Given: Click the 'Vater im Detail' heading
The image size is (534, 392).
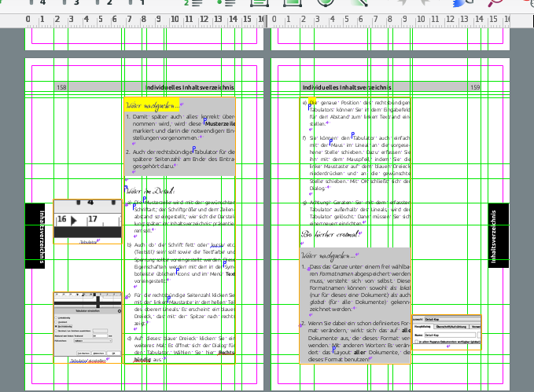Looking at the screenshot, I should (149, 190).
